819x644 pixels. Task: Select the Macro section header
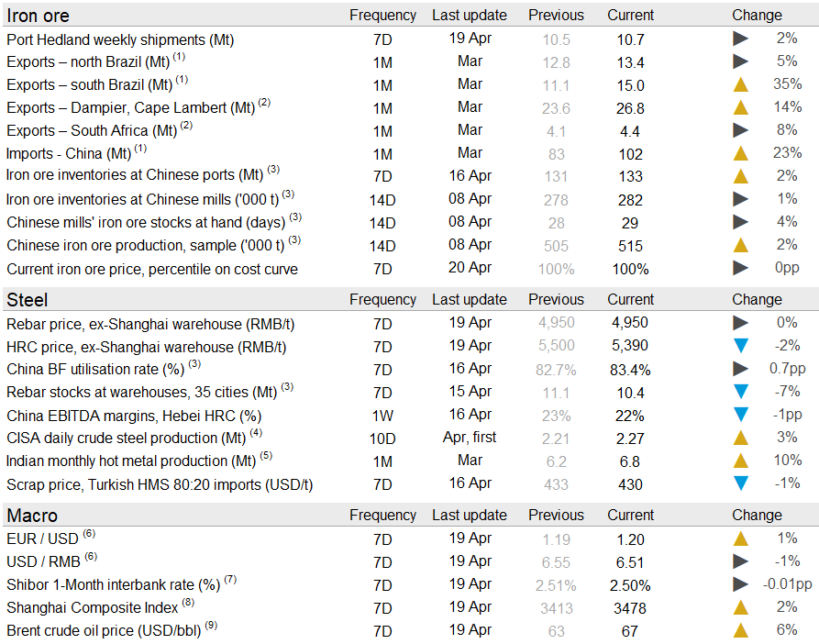tap(32, 516)
